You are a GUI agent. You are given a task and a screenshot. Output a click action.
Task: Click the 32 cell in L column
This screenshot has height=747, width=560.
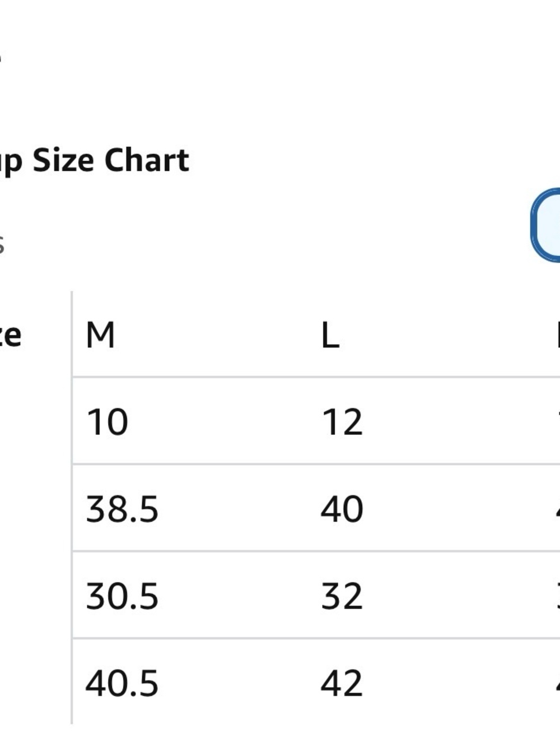pyautogui.click(x=342, y=596)
